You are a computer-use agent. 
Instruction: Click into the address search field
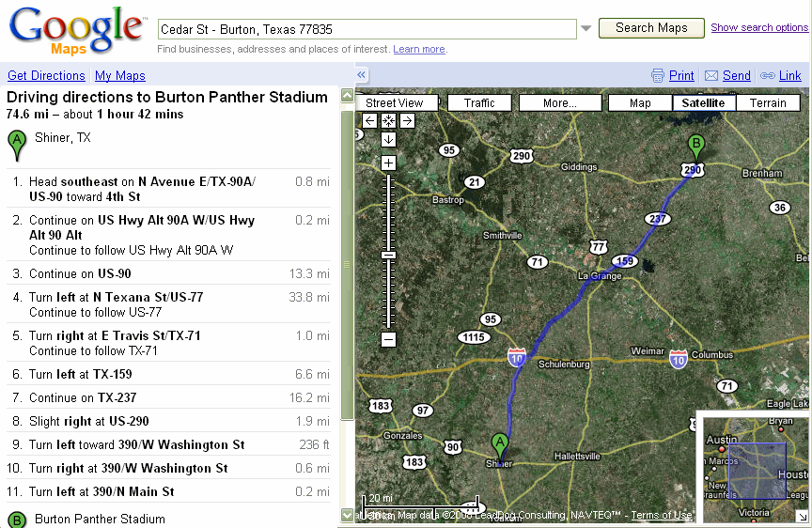[367, 29]
